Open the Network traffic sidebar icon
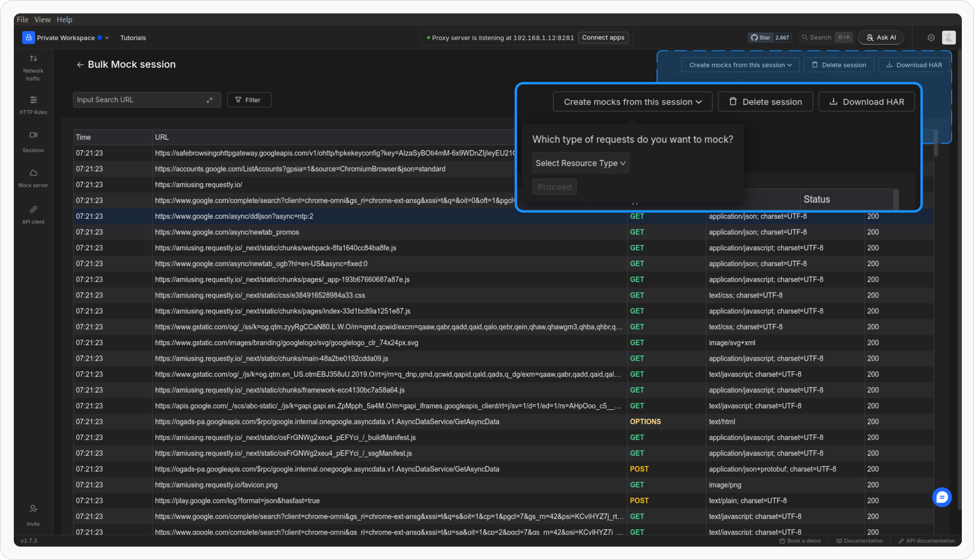 tap(33, 59)
